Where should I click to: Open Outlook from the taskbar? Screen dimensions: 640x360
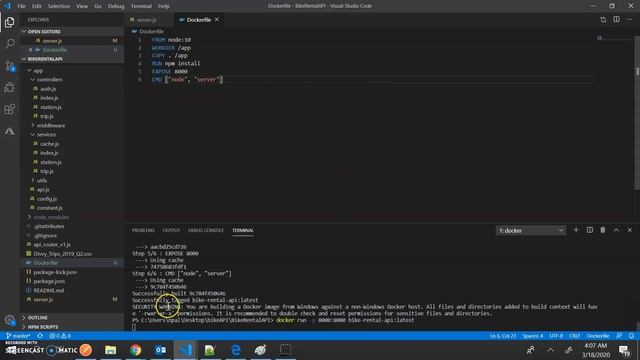click(160, 350)
